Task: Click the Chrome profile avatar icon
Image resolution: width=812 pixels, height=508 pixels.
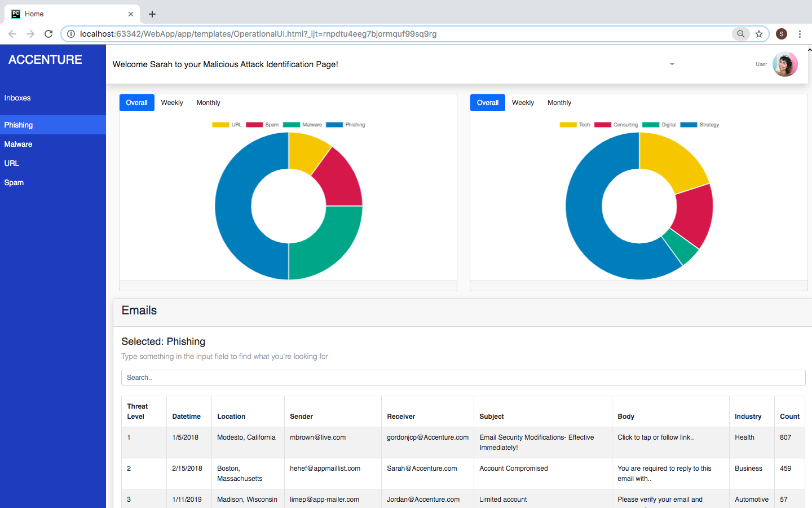Action: pyautogui.click(x=781, y=34)
